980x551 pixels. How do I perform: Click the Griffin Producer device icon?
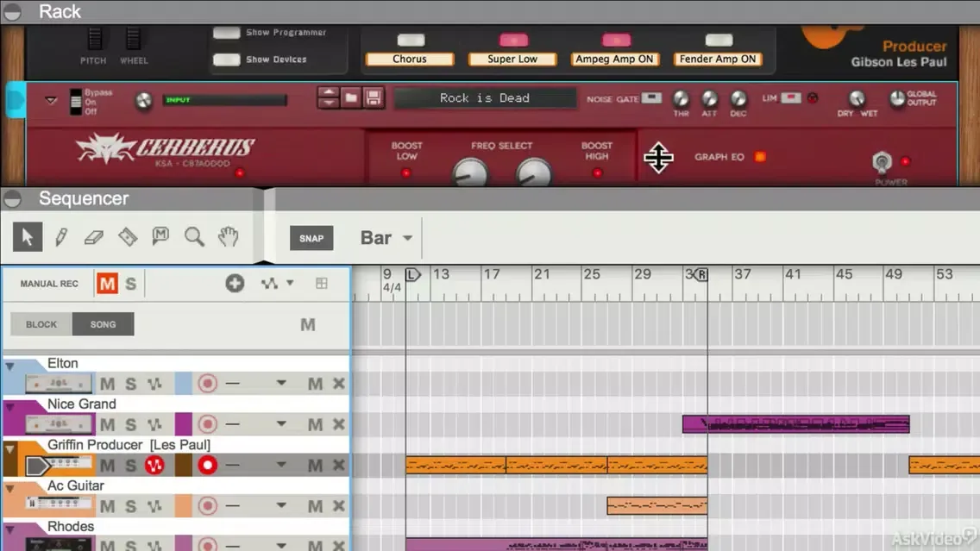click(x=59, y=465)
